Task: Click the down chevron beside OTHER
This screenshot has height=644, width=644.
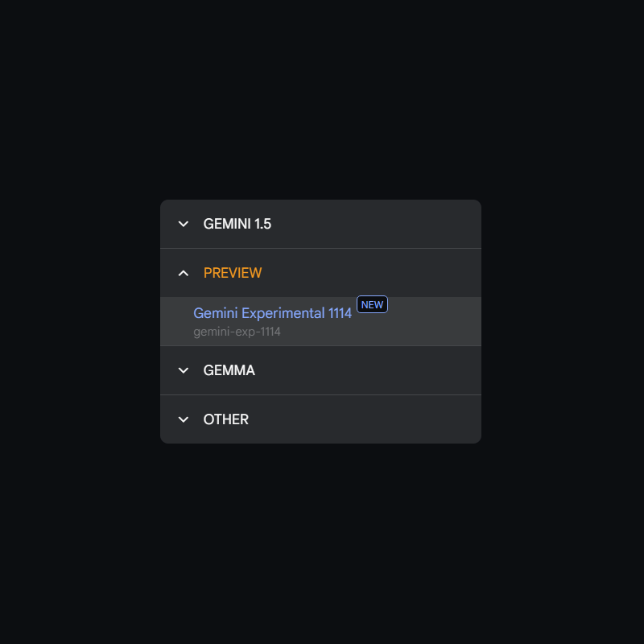Action: pyautogui.click(x=184, y=419)
